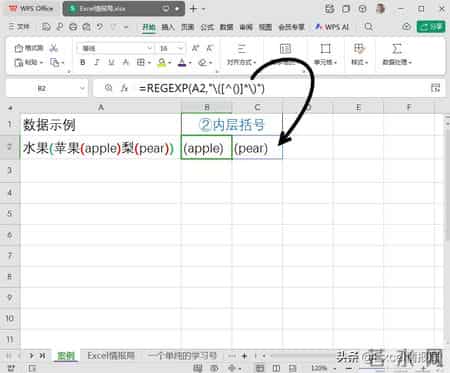This screenshot has width=450, height=373.
Task: Click the formula bar text
Action: 202,88
